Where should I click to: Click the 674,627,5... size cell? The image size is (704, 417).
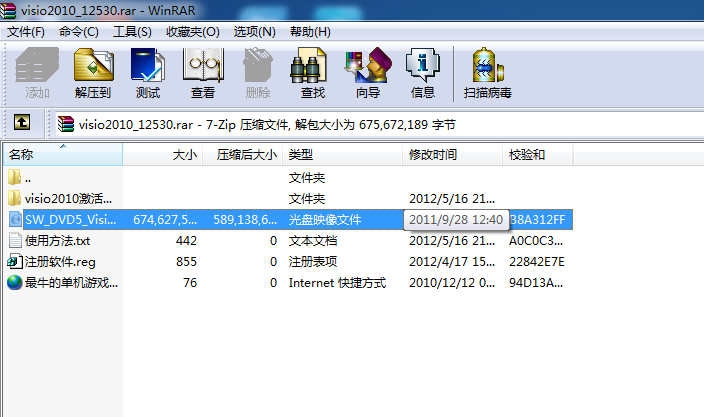(165, 219)
